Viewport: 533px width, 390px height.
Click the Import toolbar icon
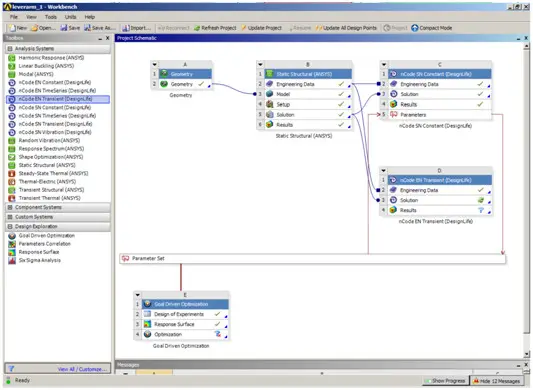[126, 28]
